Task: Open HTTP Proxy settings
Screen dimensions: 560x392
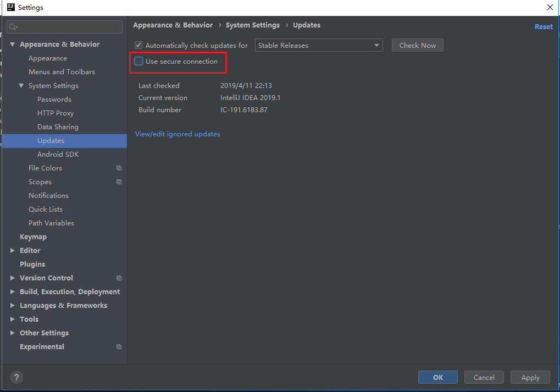Action: (x=56, y=113)
